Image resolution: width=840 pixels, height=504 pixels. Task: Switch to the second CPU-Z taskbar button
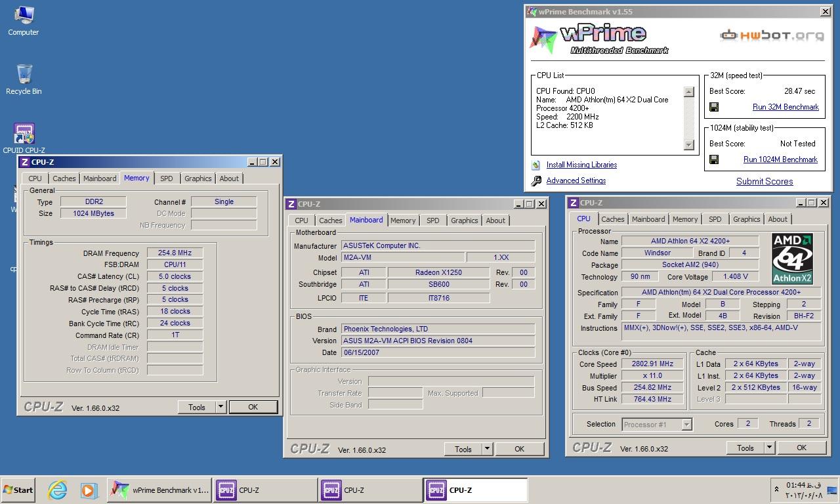point(371,490)
